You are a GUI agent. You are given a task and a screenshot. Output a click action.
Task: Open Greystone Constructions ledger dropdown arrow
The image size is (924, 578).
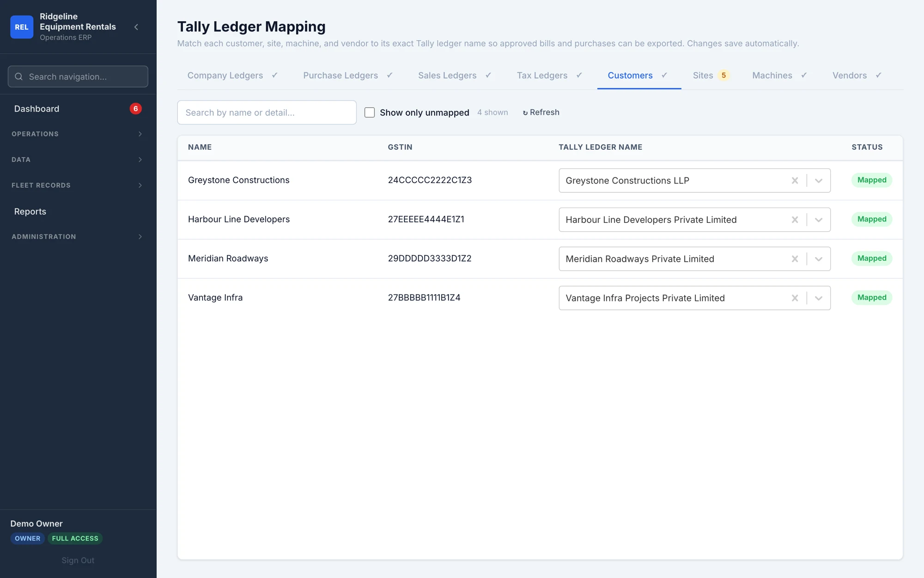819,180
